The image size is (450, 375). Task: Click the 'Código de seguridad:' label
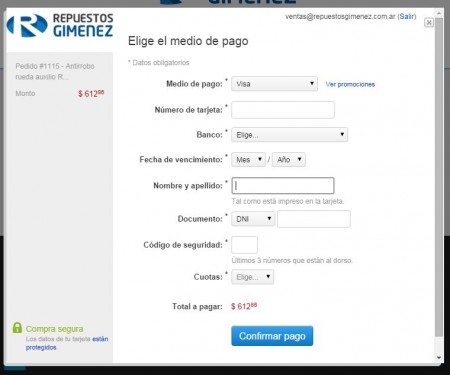pyautogui.click(x=183, y=245)
